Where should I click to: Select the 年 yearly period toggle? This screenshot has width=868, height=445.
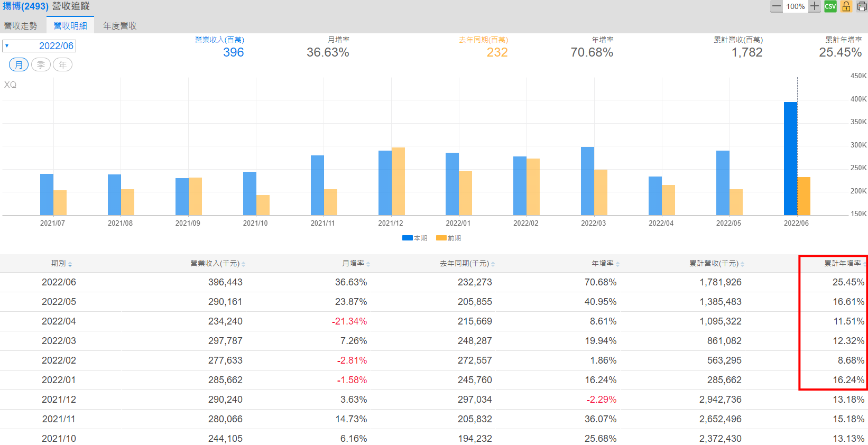pyautogui.click(x=62, y=65)
